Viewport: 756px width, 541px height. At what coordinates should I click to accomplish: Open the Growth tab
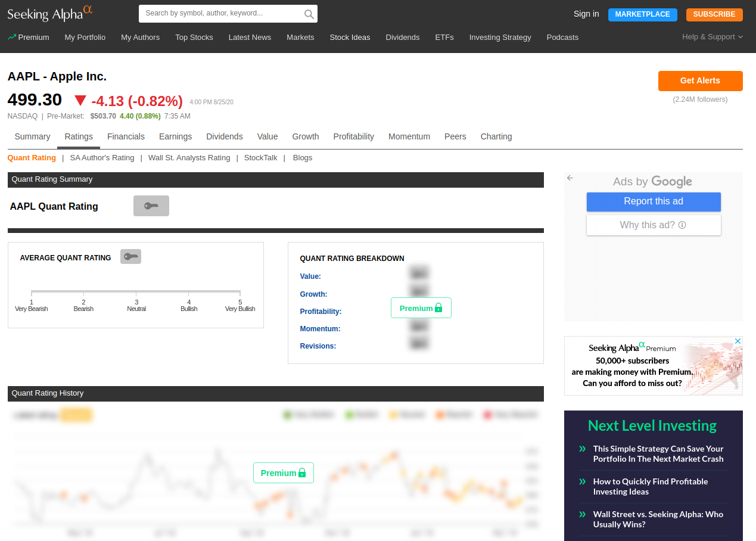coord(306,136)
